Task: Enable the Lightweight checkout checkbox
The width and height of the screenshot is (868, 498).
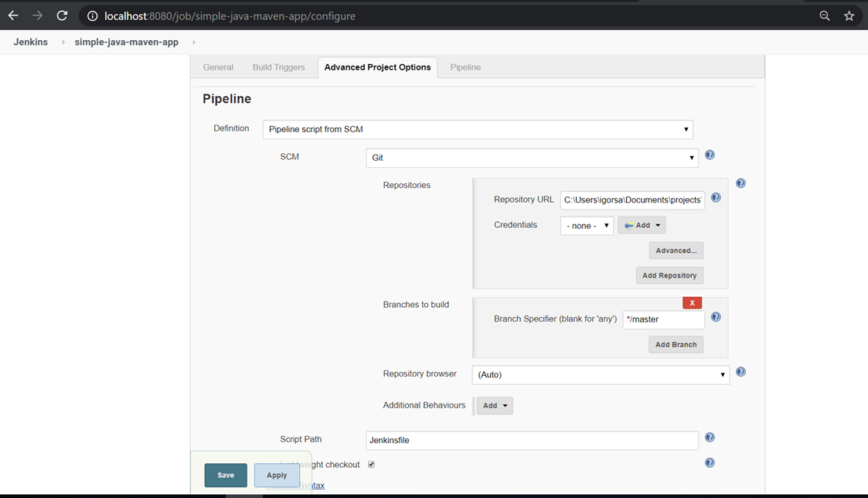Action: pos(371,464)
